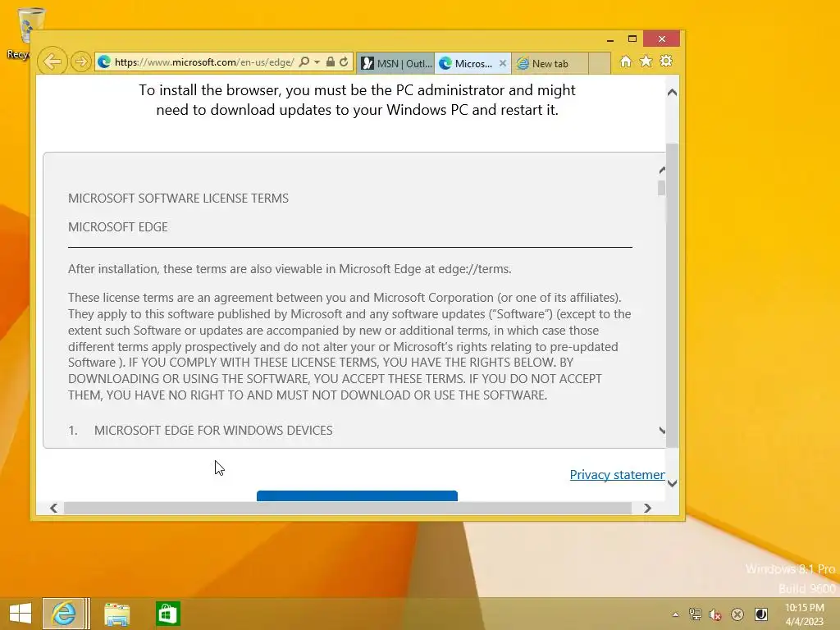Screen dimensions: 840x630
Task: Click the page scroll down arrow
Action: 673,483
